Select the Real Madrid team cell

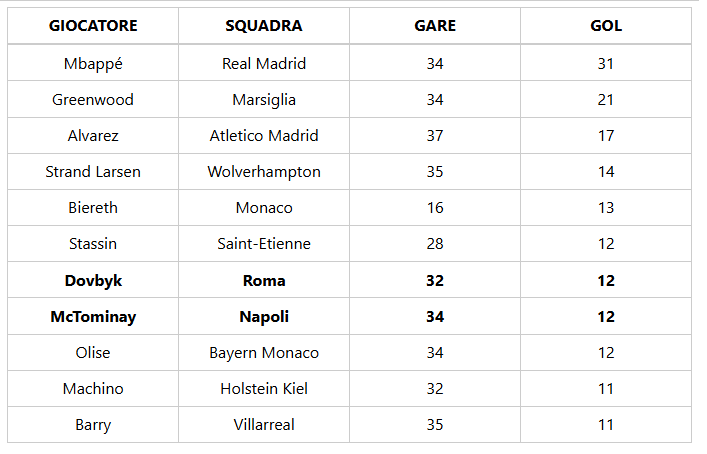coord(264,63)
